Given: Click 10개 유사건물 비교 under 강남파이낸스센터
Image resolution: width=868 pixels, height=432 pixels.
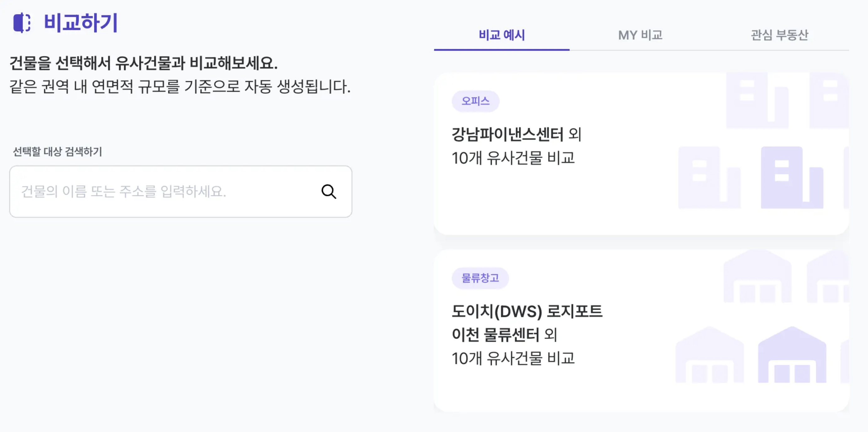Looking at the screenshot, I should tap(513, 158).
